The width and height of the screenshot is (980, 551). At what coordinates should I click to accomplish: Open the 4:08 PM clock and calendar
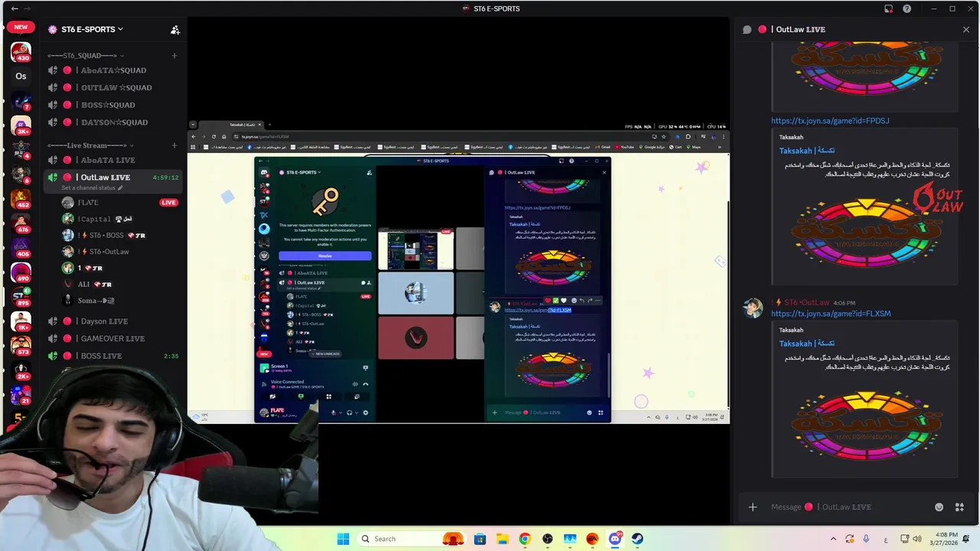click(x=944, y=539)
